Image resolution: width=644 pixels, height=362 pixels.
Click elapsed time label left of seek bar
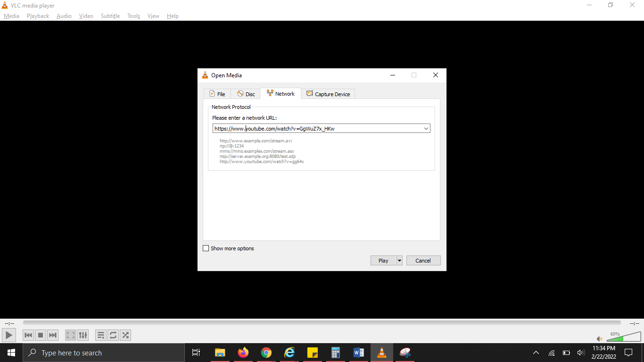9,323
